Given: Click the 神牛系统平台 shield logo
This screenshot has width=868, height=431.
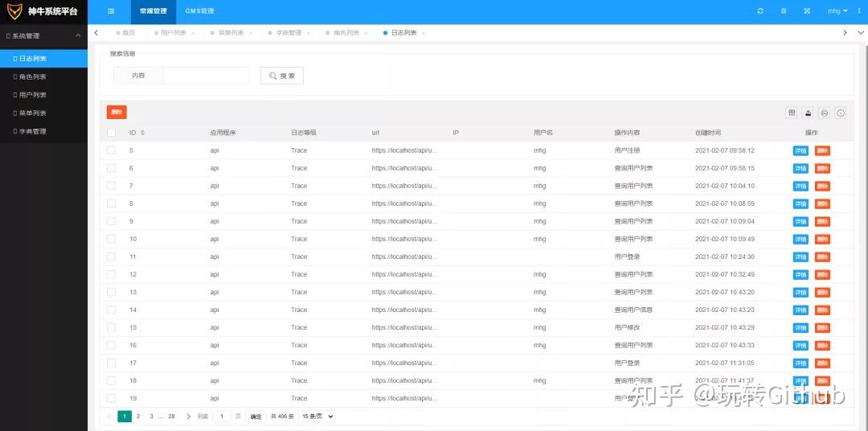Looking at the screenshot, I should (14, 11).
